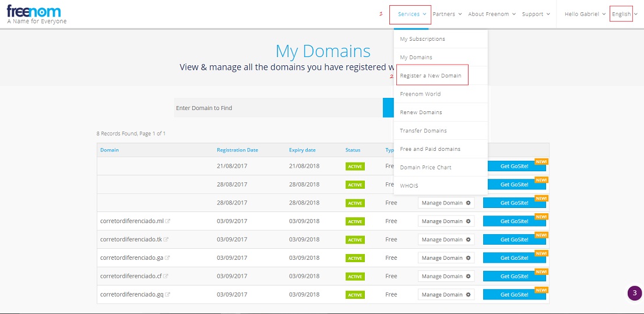Open corretordiferenciado.ga domain link
The height and width of the screenshot is (314, 644).
tap(132, 258)
